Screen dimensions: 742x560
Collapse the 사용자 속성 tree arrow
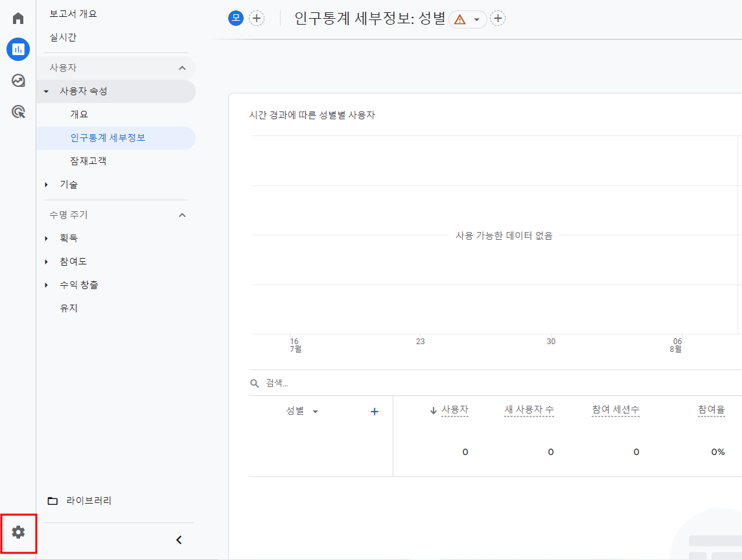tap(47, 91)
